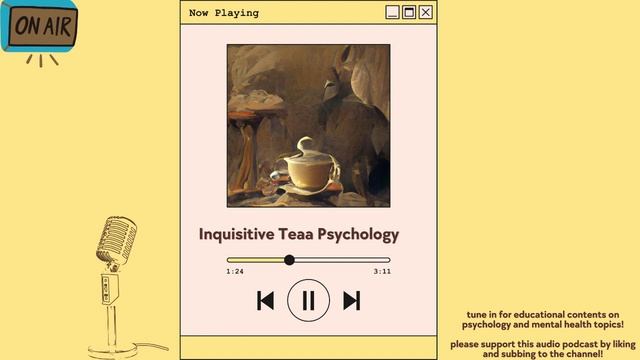Viewport: 640px width, 360px height.
Task: Click the elapsed time 1:24
Action: (x=235, y=271)
